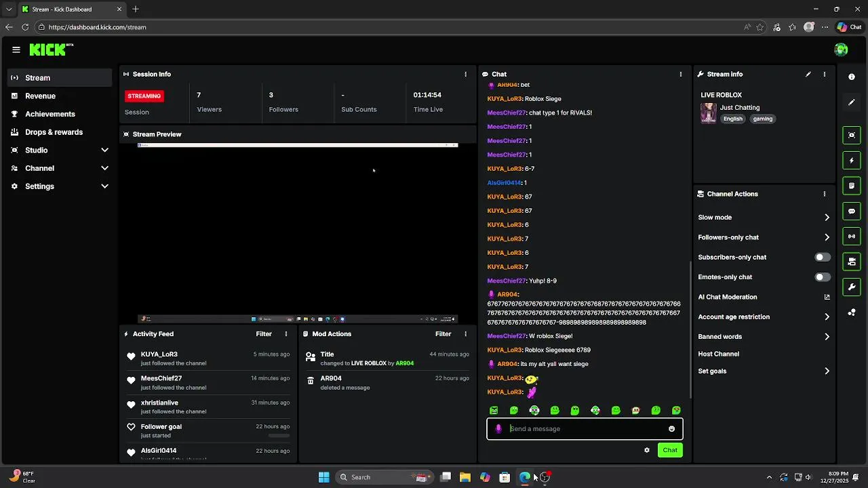Screen dimensions: 868x488
Task: Click Filter in the Mod Actions header
Action: [x=443, y=334]
